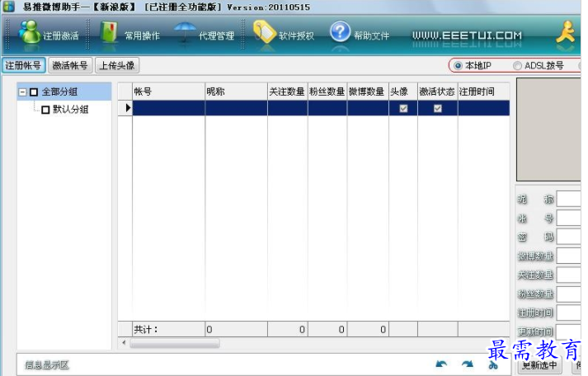
Task: Click the 更新选中 button
Action: pyautogui.click(x=539, y=364)
